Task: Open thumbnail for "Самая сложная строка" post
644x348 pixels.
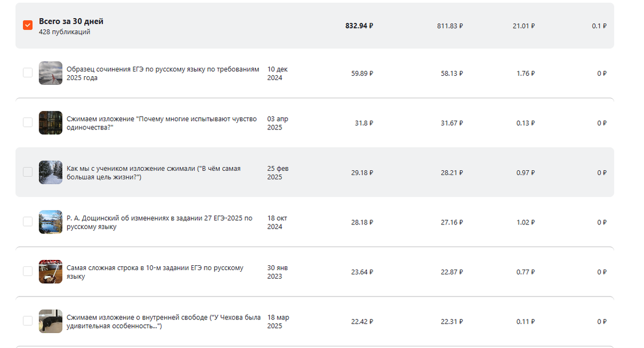Action: 50,272
